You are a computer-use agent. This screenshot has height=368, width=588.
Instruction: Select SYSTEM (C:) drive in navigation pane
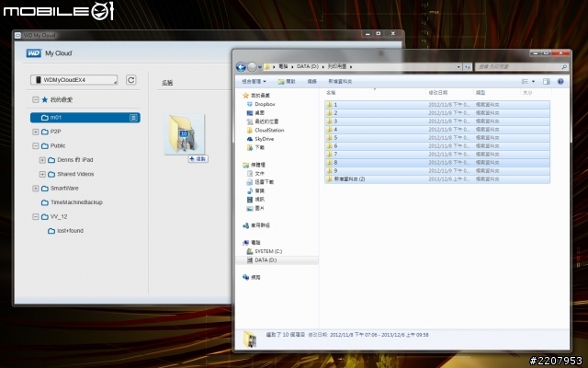pos(264,251)
